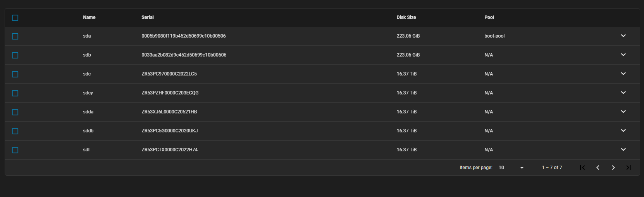Screen dimensions: 644x197
Task: Expand details for disk sda
Action: point(623,36)
